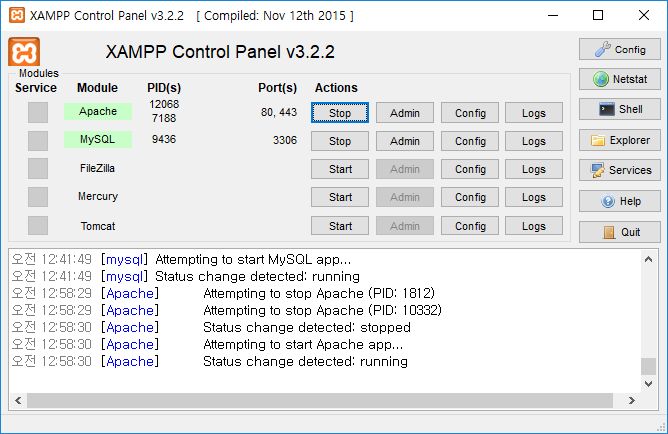
Task: Start the Mercury module
Action: tap(340, 197)
